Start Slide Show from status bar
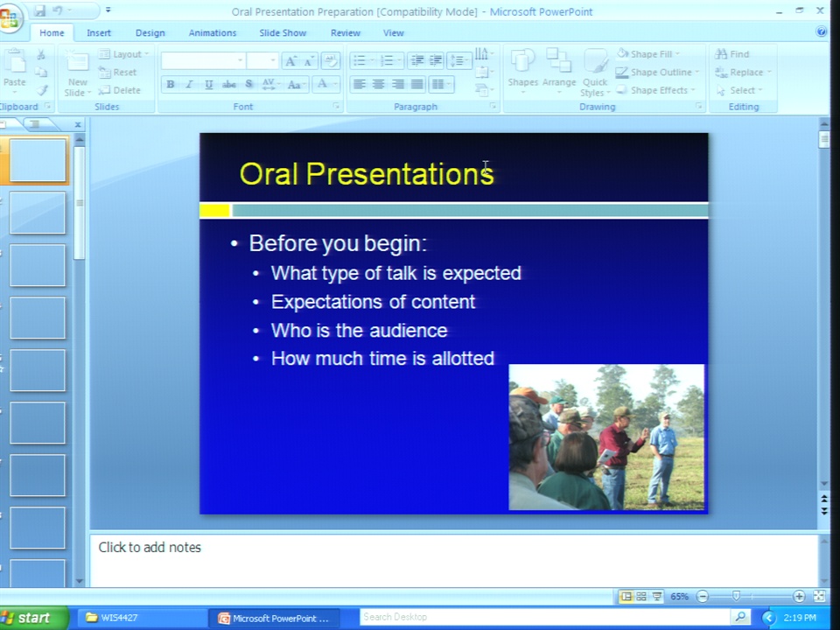 tap(657, 596)
